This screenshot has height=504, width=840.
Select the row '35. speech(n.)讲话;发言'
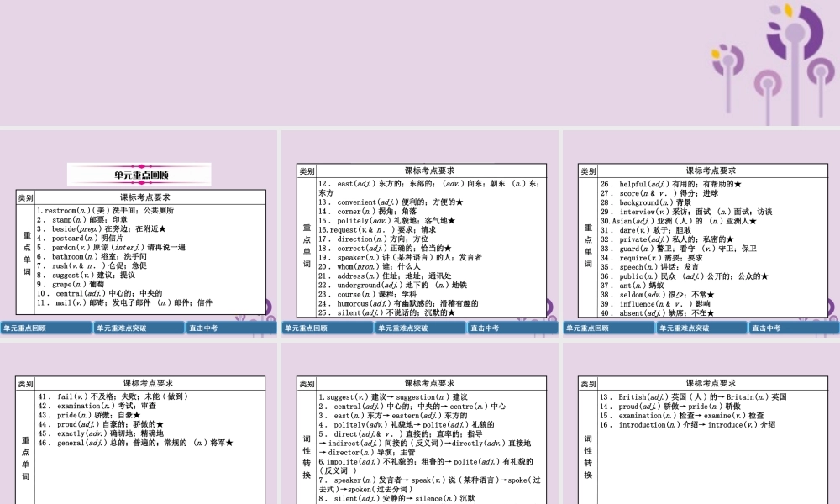pyautogui.click(x=649, y=267)
